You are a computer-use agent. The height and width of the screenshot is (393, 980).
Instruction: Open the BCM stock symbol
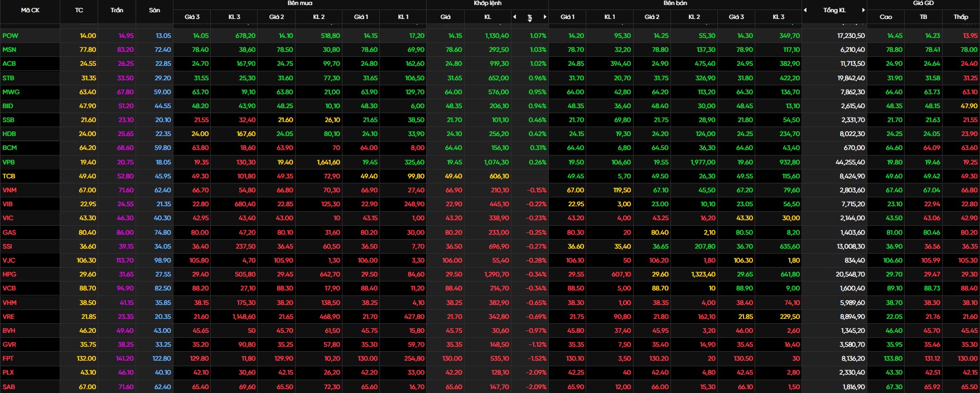point(9,148)
